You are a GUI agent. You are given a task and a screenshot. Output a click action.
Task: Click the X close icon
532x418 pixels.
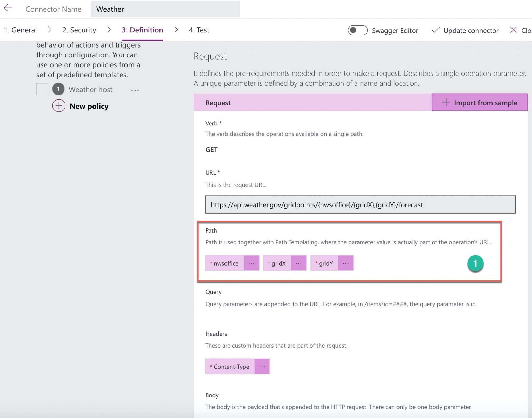[x=513, y=30]
